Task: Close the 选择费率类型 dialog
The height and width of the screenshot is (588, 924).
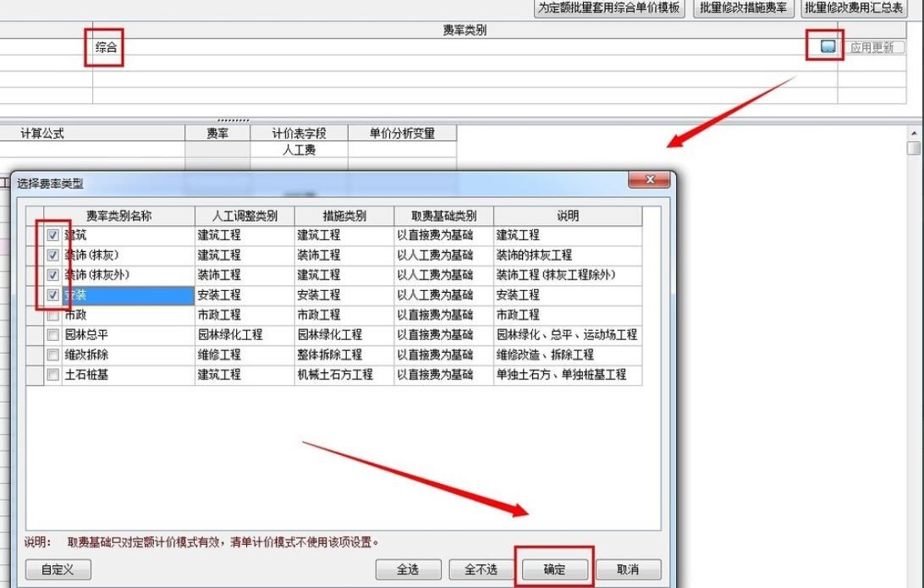Action: coord(649,179)
